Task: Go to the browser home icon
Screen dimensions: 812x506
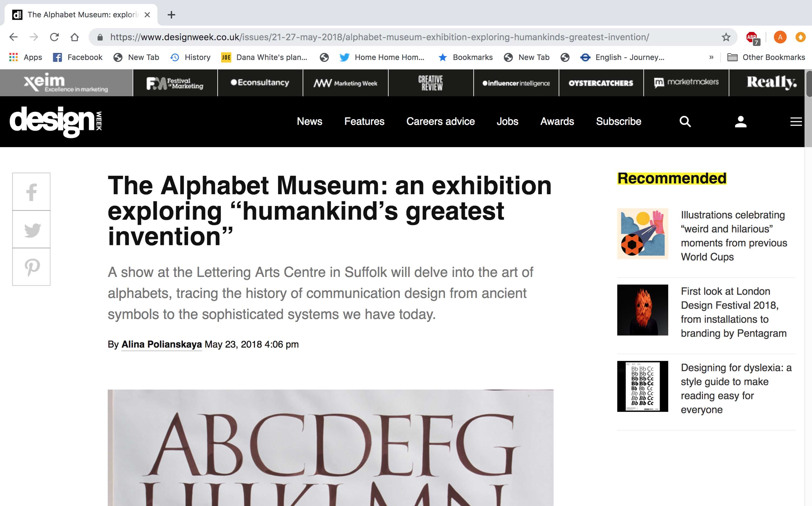Action: [75, 37]
